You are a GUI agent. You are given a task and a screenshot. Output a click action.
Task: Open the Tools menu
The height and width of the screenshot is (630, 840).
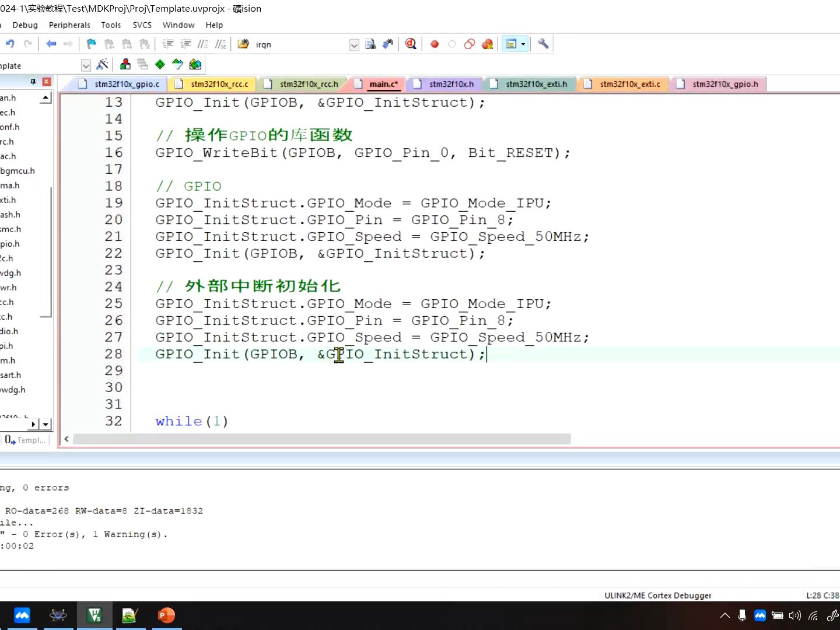click(111, 25)
